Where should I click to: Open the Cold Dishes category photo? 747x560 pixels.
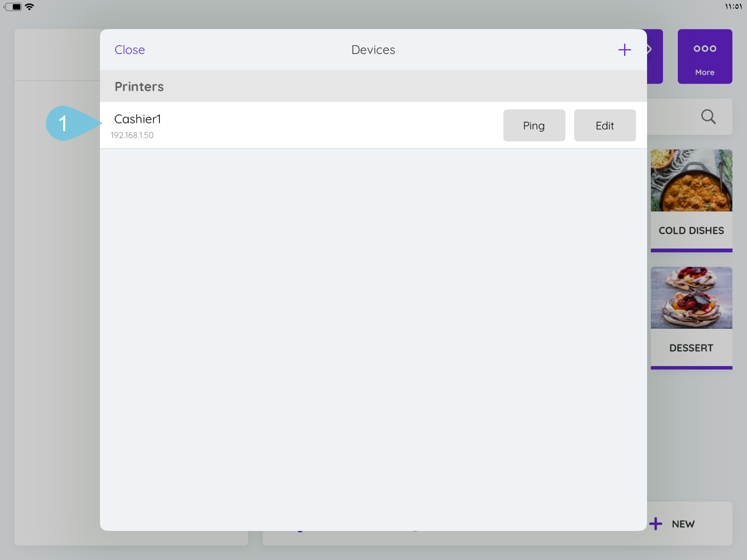(x=691, y=180)
